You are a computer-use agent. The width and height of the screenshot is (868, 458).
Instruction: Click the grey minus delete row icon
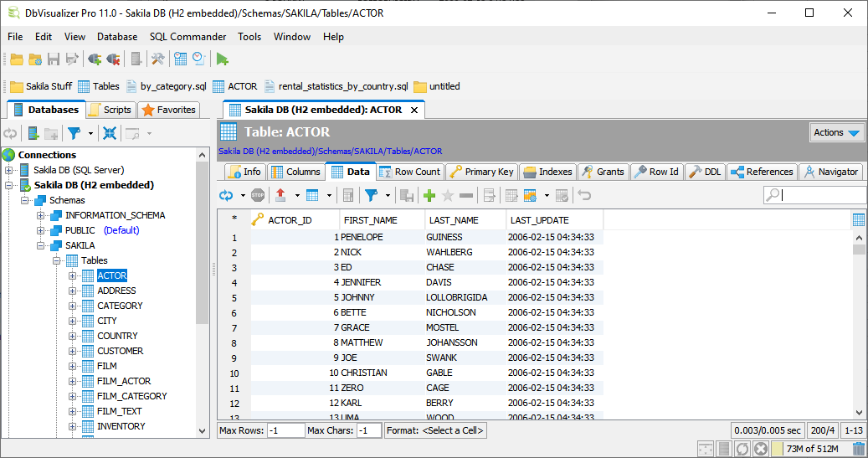point(466,195)
